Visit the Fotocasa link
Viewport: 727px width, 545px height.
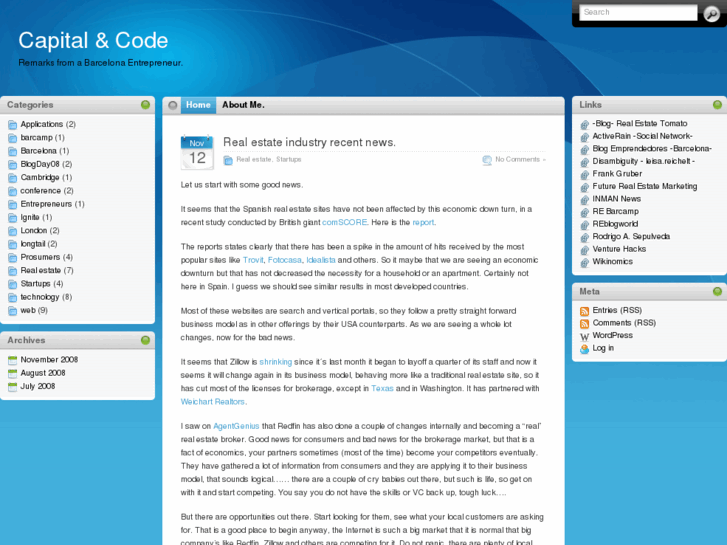pyautogui.click(x=285, y=260)
